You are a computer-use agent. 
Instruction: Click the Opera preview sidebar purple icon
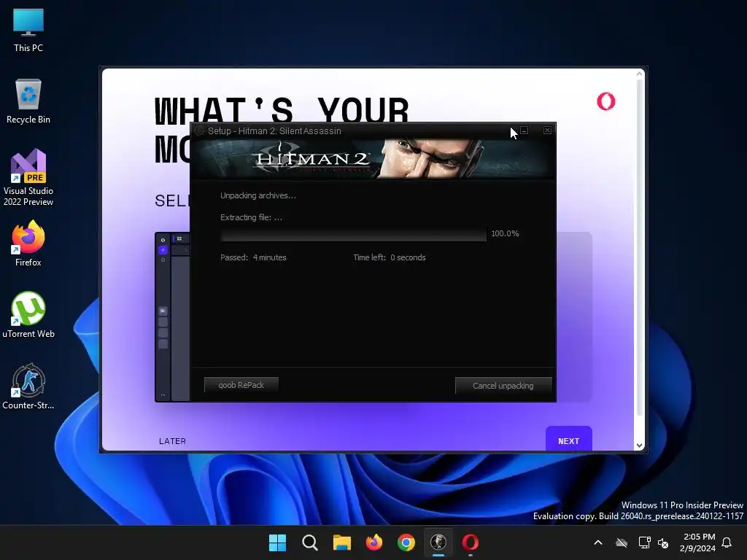163,250
